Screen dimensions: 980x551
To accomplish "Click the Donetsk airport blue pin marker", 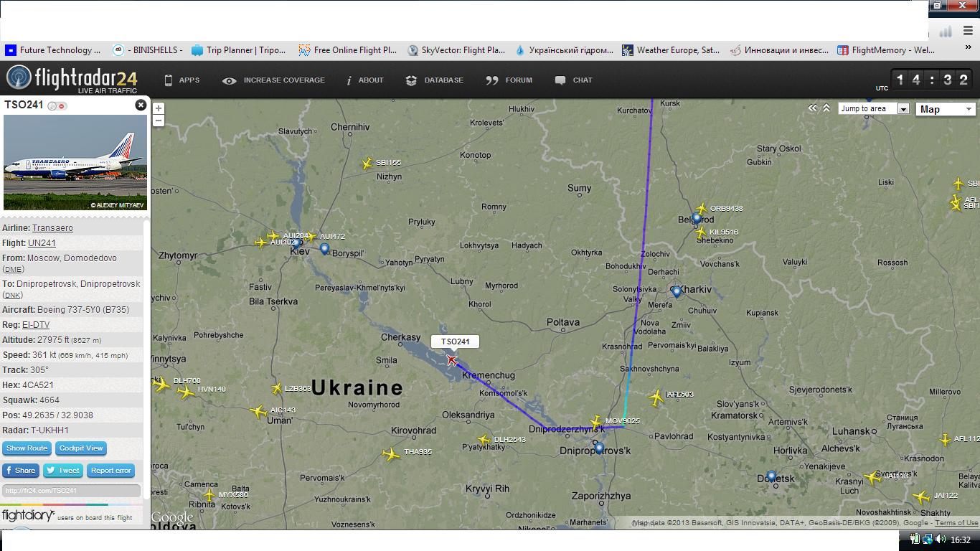I will coord(771,476).
